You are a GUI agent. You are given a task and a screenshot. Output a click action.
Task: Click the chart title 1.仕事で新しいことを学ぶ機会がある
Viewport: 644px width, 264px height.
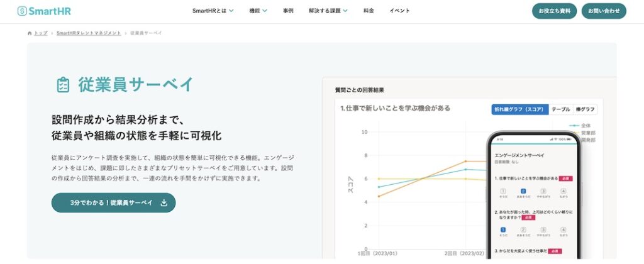click(x=396, y=108)
